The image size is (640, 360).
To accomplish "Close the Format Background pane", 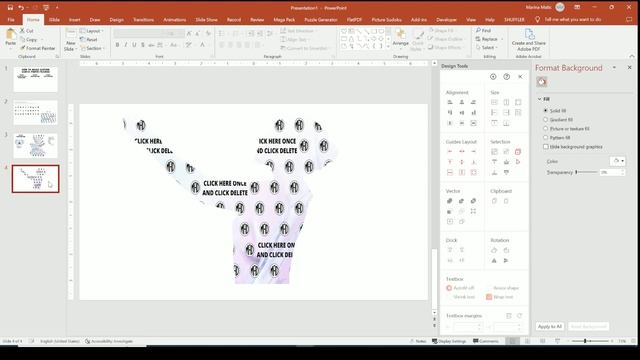I will [629, 67].
